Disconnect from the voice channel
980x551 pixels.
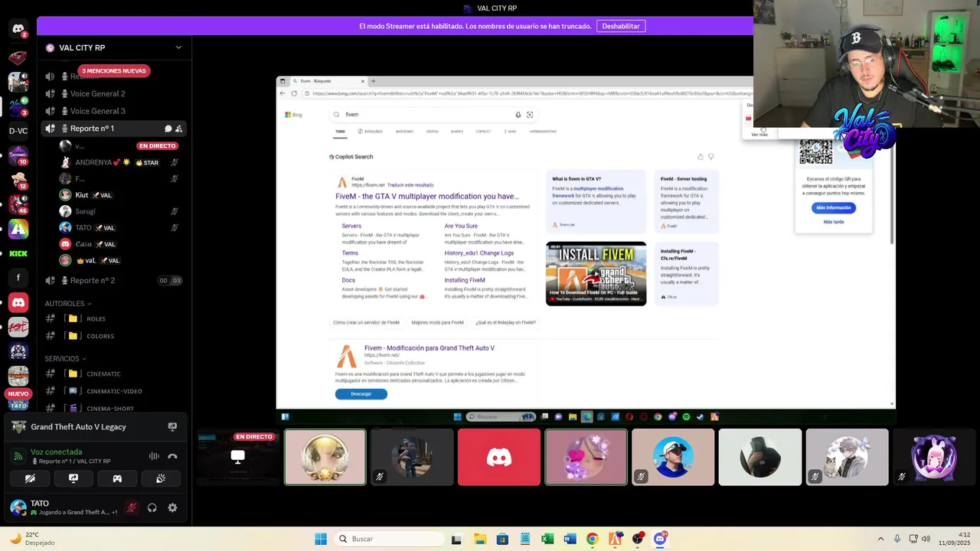coord(172,456)
